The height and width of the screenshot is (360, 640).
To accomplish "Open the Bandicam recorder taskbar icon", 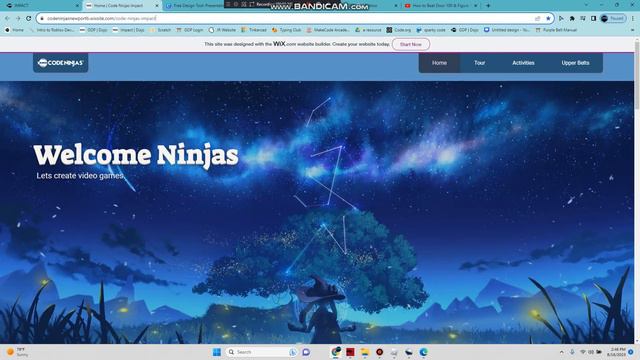I will [x=379, y=352].
